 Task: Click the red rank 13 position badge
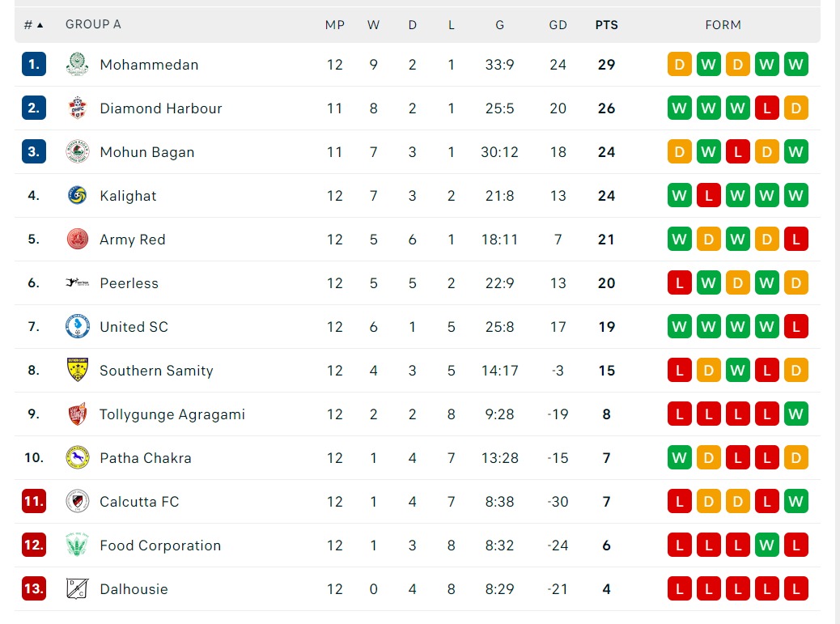33,589
